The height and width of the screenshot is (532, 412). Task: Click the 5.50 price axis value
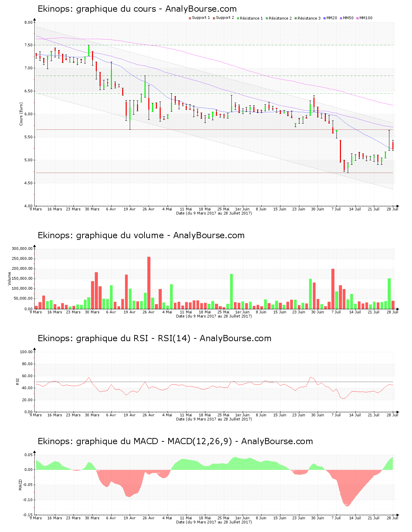(28, 137)
